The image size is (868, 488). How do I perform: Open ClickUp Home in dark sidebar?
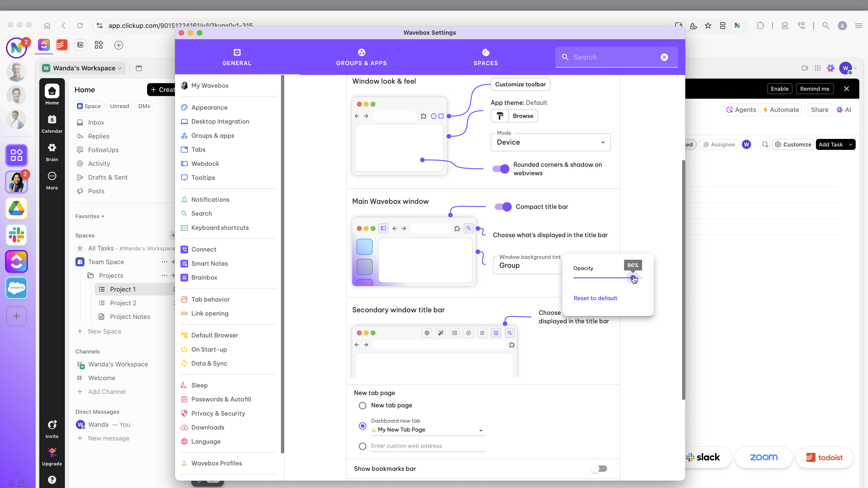click(x=52, y=94)
